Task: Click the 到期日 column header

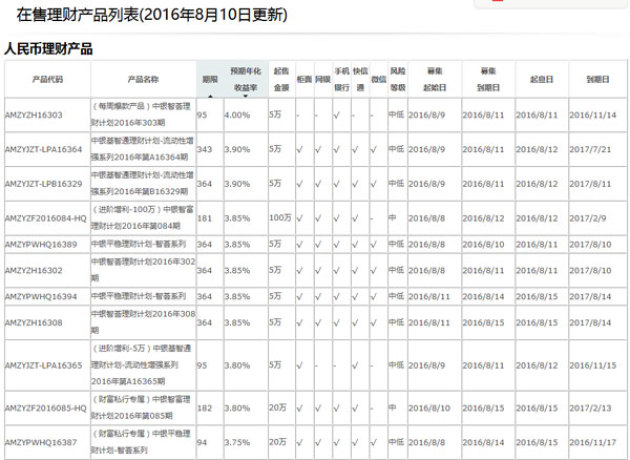Action: pyautogui.click(x=598, y=79)
